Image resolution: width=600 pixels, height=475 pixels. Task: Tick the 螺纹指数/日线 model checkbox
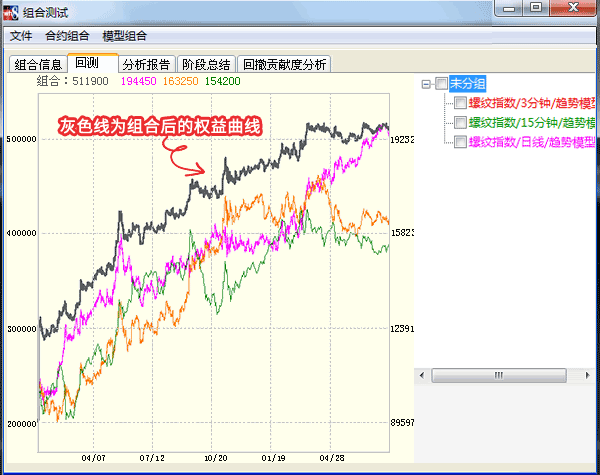460,141
